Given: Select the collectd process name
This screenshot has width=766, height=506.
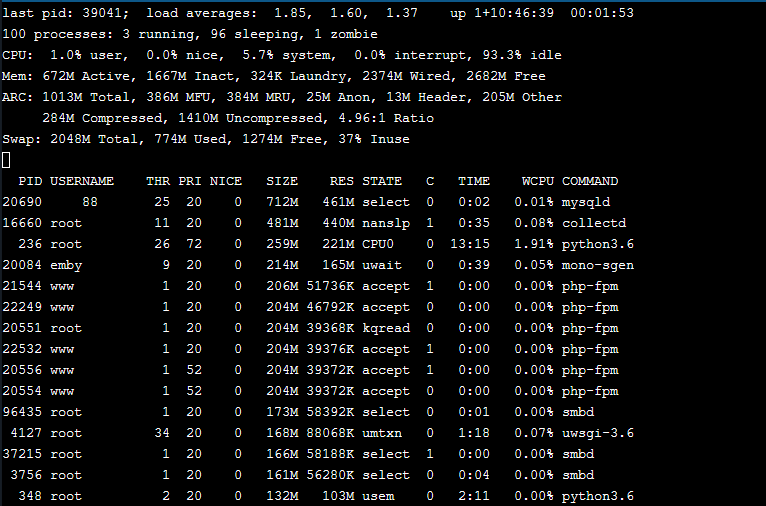Looking at the screenshot, I should tap(594, 223).
